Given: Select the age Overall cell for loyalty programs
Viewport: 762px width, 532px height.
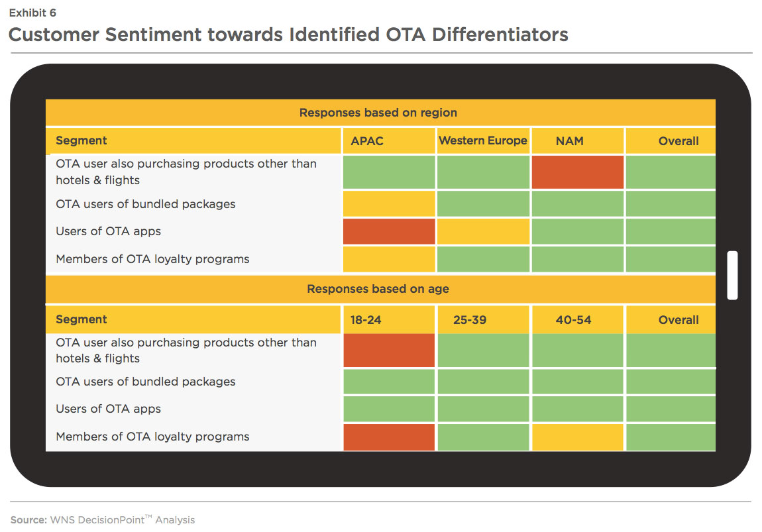Looking at the screenshot, I should 671,437.
